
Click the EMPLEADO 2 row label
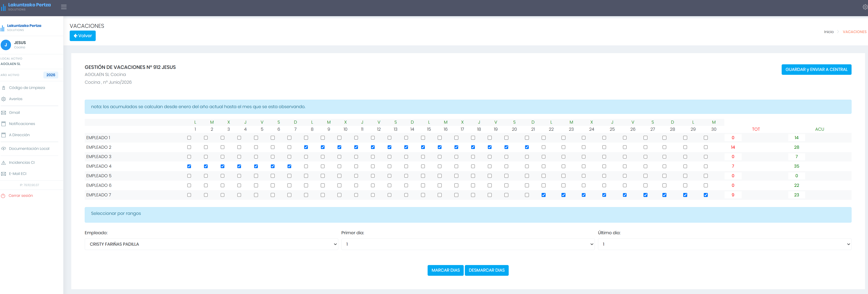click(99, 147)
